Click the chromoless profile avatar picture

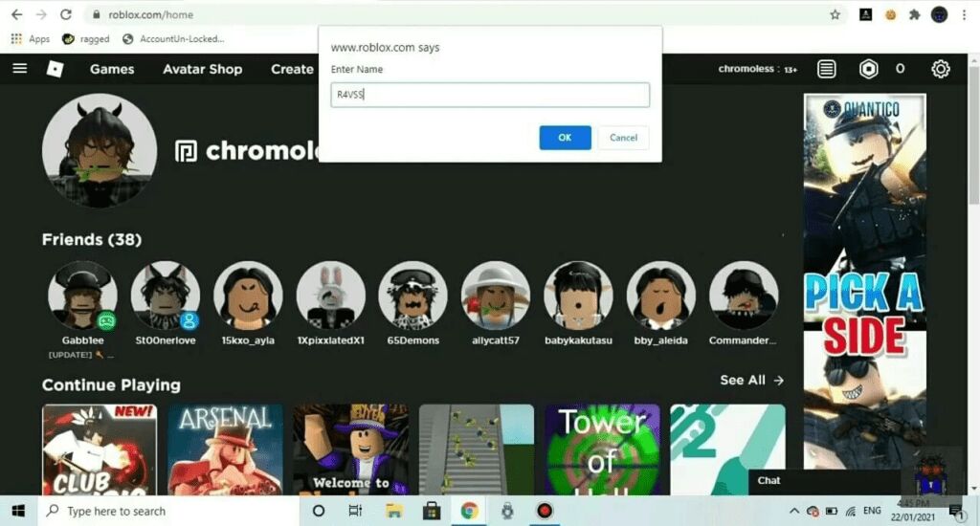pos(100,150)
